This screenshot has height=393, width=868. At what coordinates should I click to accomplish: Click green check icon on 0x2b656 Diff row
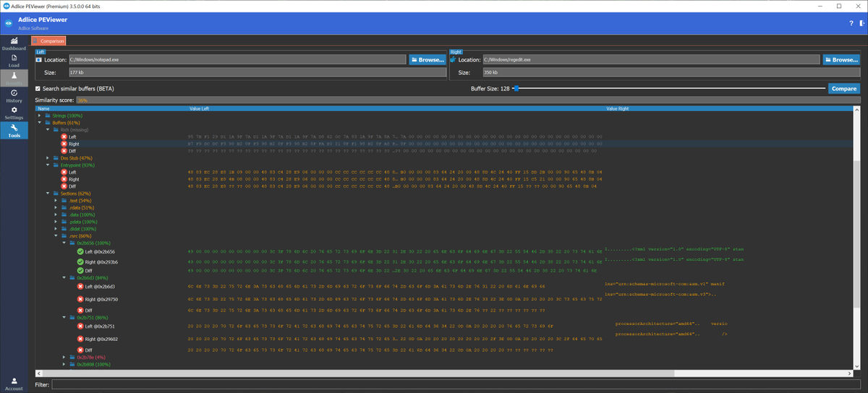point(80,271)
